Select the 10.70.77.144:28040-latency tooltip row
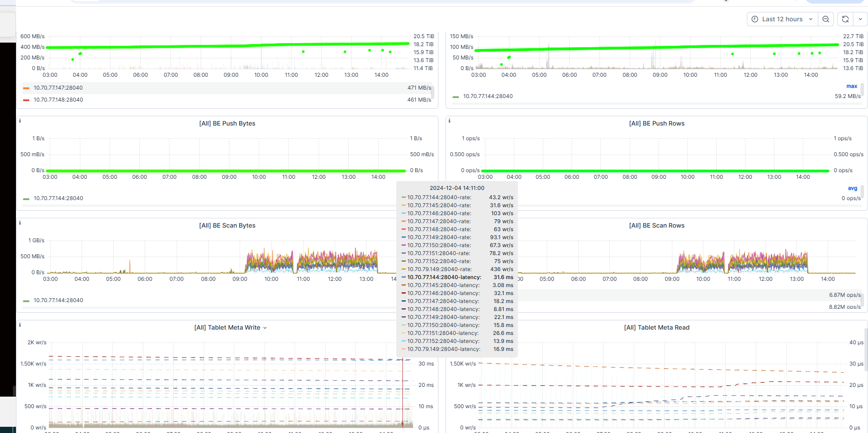The width and height of the screenshot is (868, 433). (x=457, y=277)
